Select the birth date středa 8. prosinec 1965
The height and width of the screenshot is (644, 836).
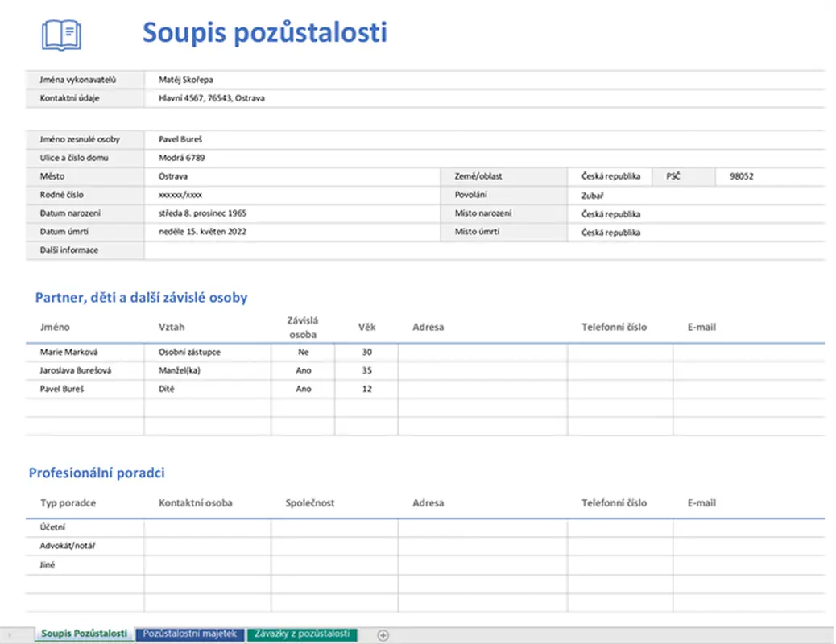pos(292,213)
